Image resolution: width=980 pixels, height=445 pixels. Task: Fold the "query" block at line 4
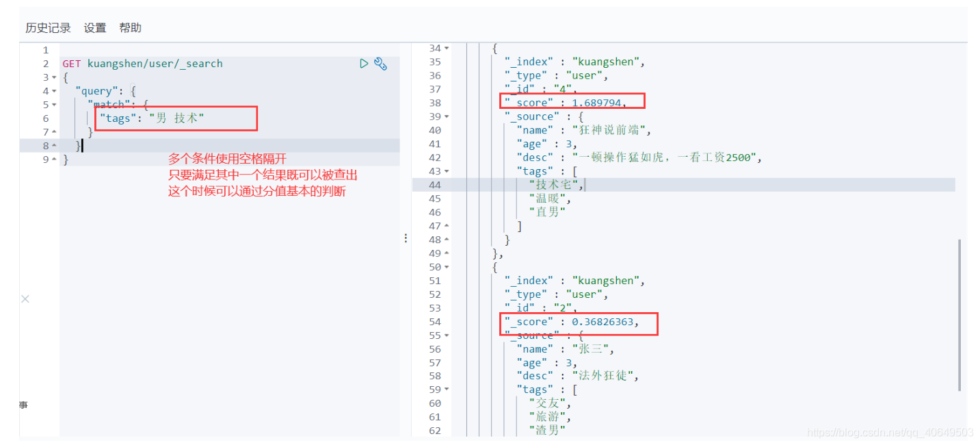tap(55, 91)
